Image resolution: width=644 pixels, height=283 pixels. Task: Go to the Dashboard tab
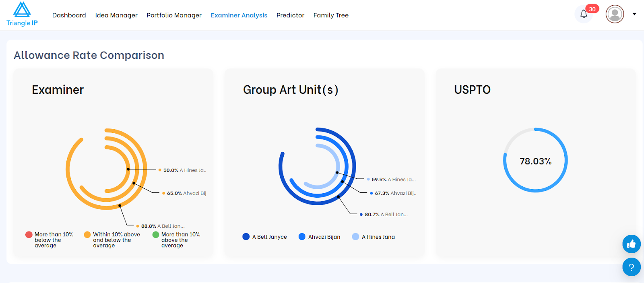click(x=69, y=15)
